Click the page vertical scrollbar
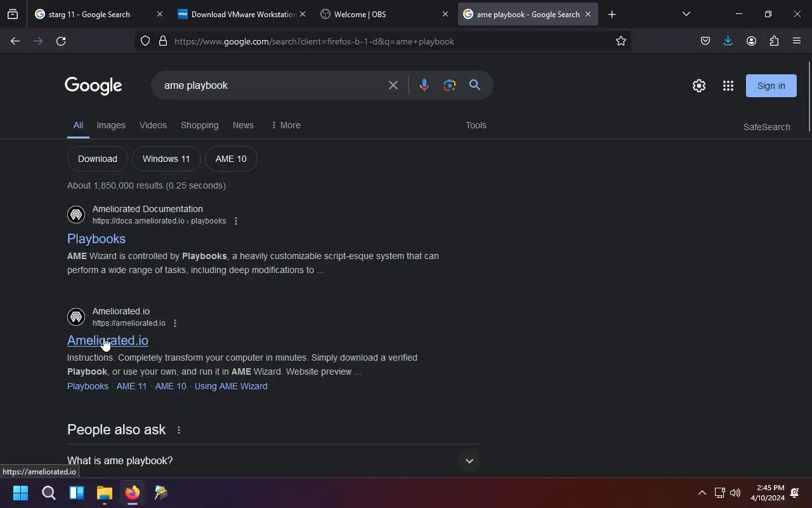Viewport: 812px width, 508px height. tap(809, 97)
